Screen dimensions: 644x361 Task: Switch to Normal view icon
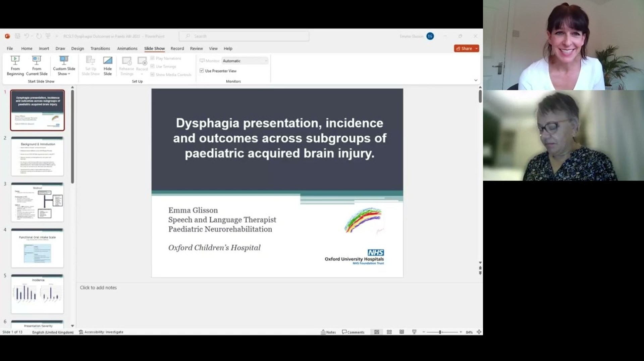pyautogui.click(x=377, y=332)
